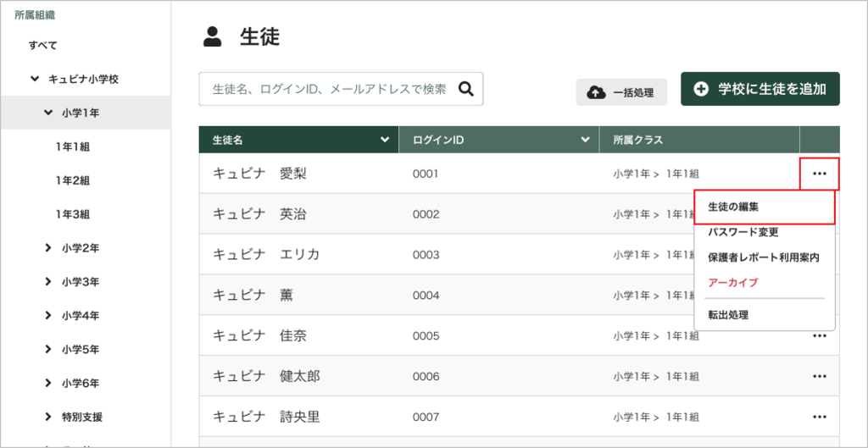The image size is (868, 448).
Task: Click student name キュビナ 健太郎
Action: pos(266,376)
